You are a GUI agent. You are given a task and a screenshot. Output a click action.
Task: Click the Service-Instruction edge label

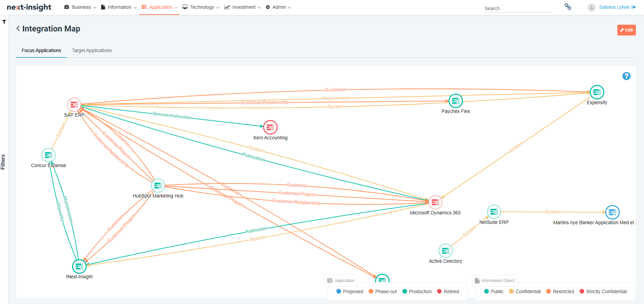(x=172, y=116)
